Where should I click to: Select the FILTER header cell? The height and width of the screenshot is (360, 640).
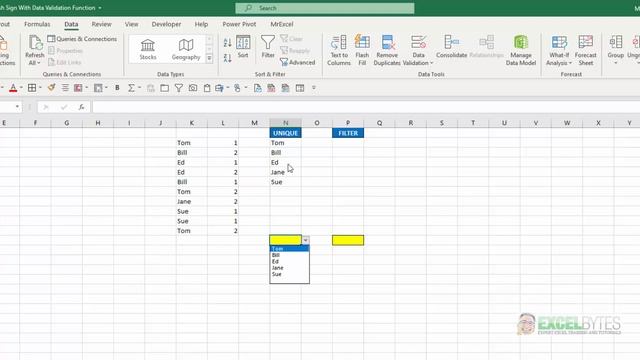tap(348, 133)
